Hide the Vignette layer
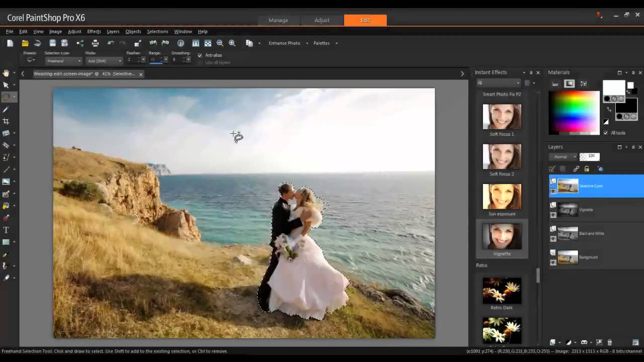Viewport: 644px width, 362px height. (x=553, y=215)
